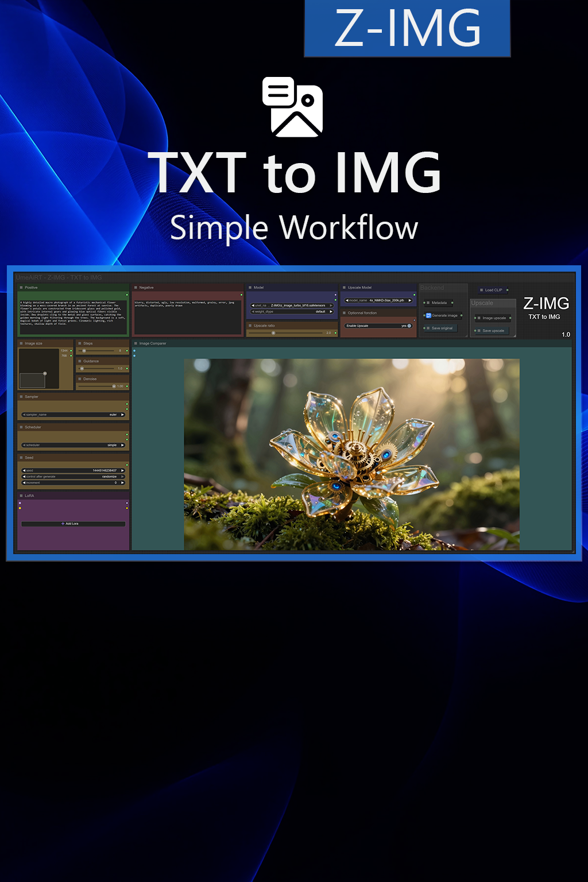The width and height of the screenshot is (588, 882).
Task: Open the upscale model_name selector
Action: [378, 300]
